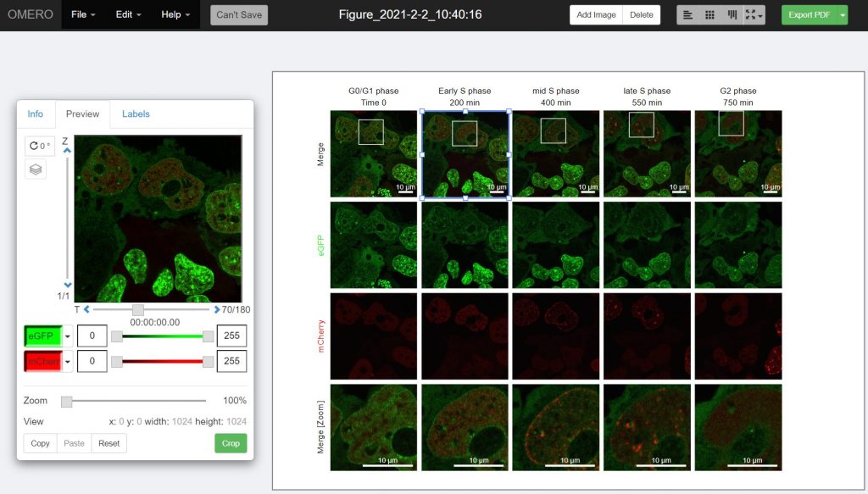
Task: Open the eGFP channel color dropdown
Action: pyautogui.click(x=68, y=336)
